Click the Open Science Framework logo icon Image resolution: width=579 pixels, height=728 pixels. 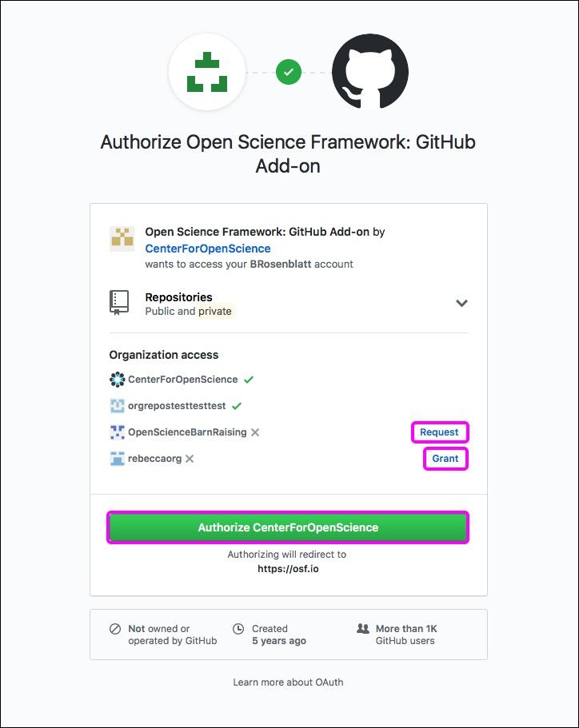coord(207,71)
